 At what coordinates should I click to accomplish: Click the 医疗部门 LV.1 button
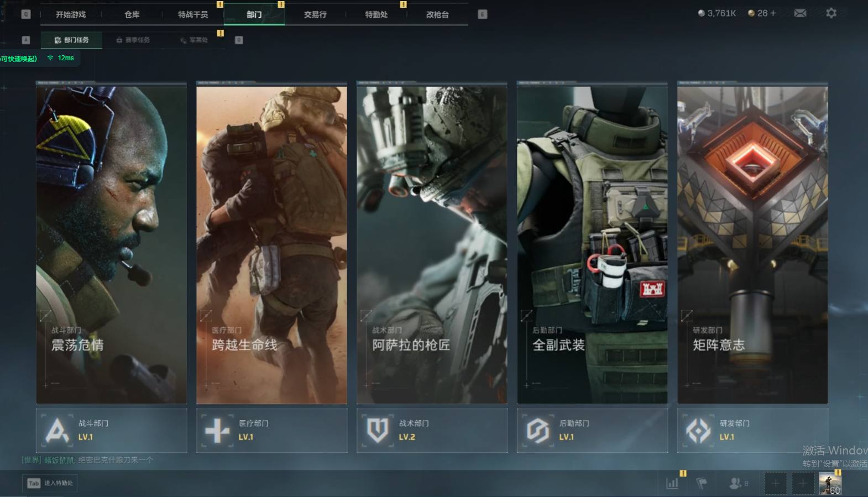(x=271, y=430)
